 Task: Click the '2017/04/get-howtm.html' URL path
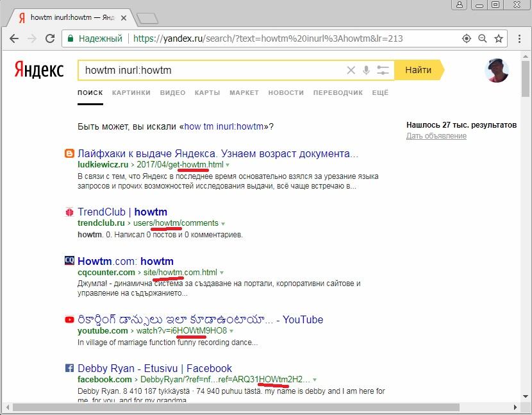tap(180, 165)
